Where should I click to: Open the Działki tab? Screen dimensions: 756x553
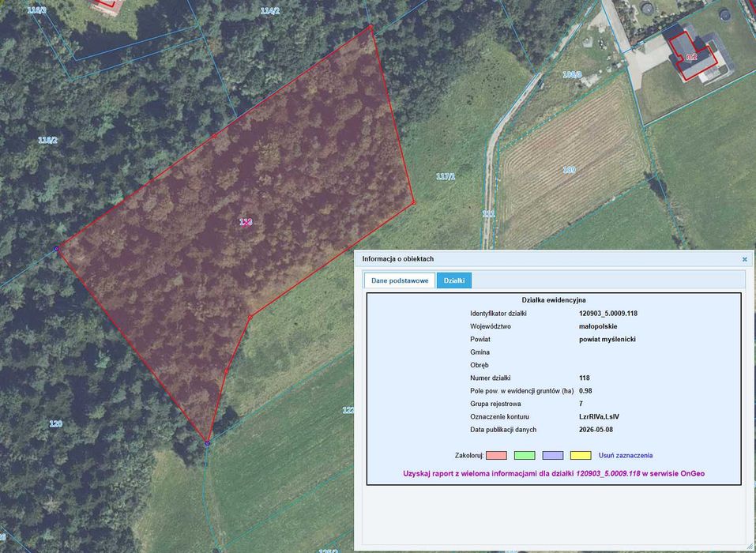(x=454, y=280)
